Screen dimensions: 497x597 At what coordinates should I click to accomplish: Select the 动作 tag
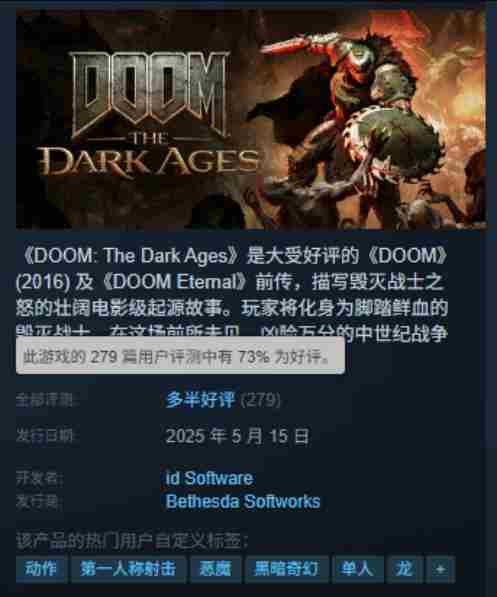pyautogui.click(x=42, y=569)
